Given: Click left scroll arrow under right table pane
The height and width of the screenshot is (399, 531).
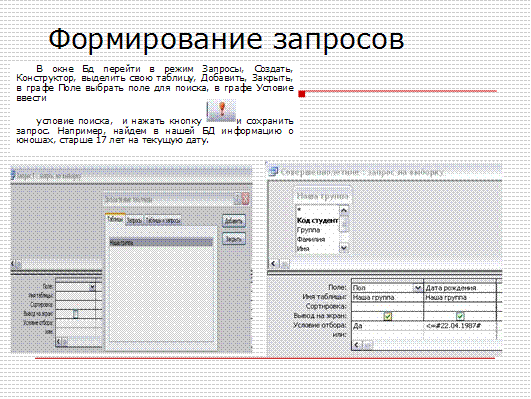Looking at the screenshot, I should point(274,264).
